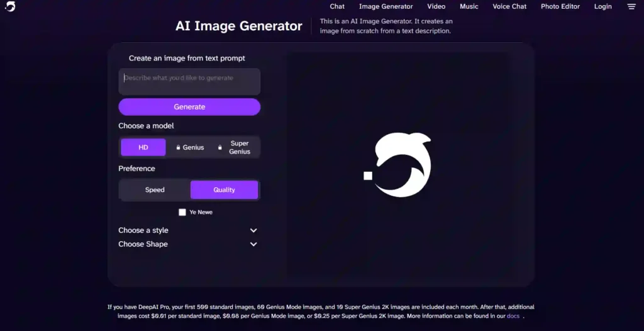Image resolution: width=644 pixels, height=331 pixels.
Task: Select the HD model option
Action: tap(143, 147)
